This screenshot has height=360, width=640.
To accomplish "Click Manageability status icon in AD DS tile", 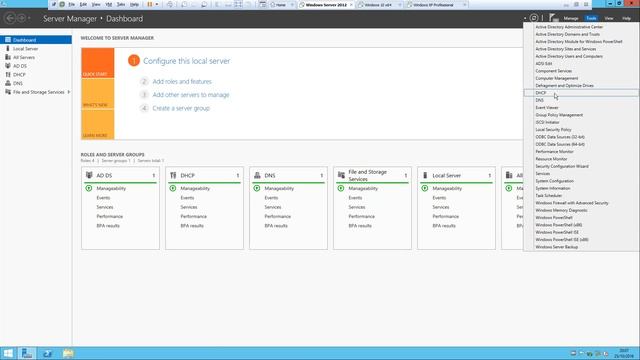I will pyautogui.click(x=89, y=188).
